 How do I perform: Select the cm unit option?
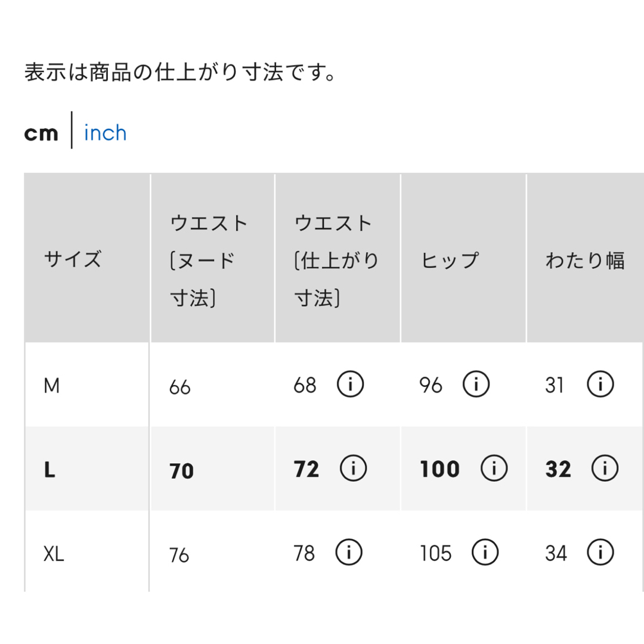tap(41, 134)
